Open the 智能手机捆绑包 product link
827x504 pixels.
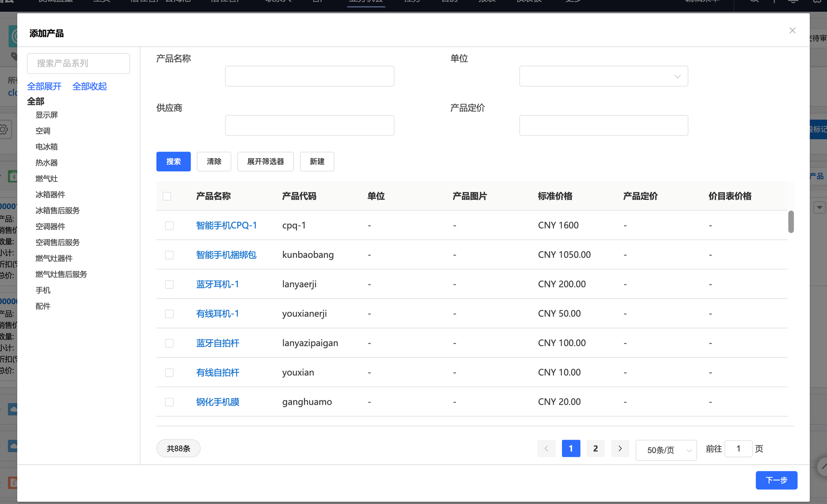[226, 255]
